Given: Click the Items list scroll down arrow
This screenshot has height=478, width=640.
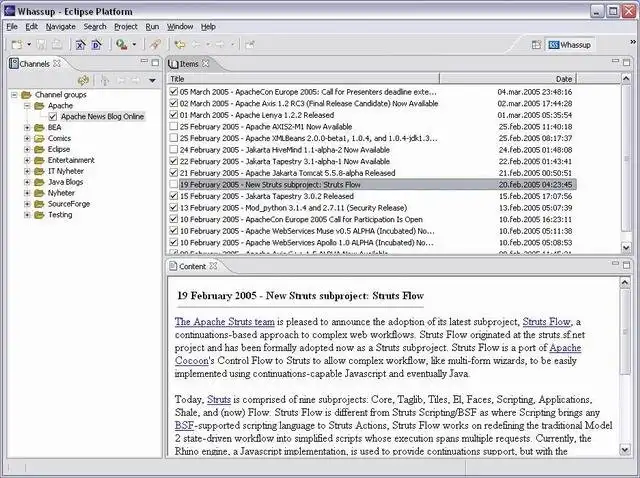Looking at the screenshot, I should (626, 247).
